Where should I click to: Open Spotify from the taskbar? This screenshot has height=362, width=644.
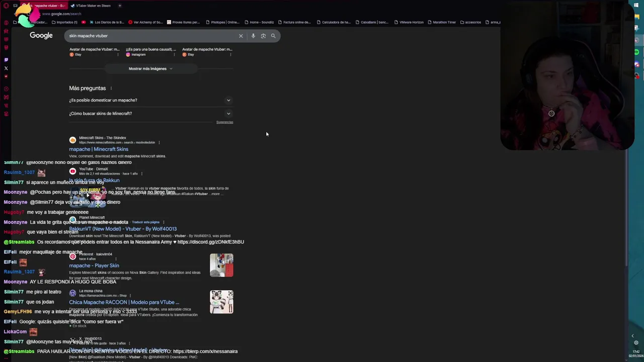coord(636,52)
